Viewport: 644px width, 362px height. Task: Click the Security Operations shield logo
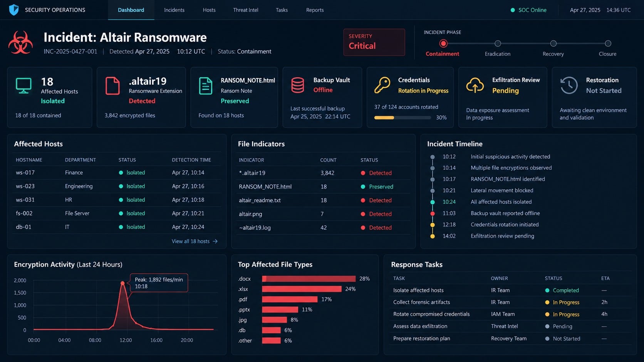point(14,10)
